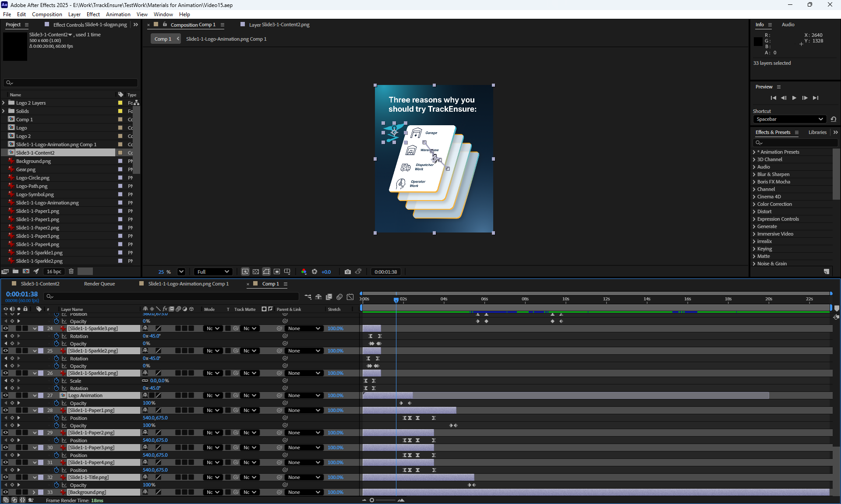This screenshot has width=841, height=504.
Task: Toggle mask and shape path visibility
Action: tap(266, 272)
